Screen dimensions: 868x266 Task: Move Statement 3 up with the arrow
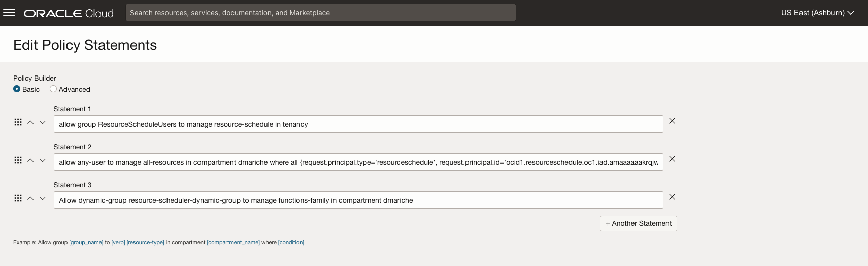[x=30, y=198]
